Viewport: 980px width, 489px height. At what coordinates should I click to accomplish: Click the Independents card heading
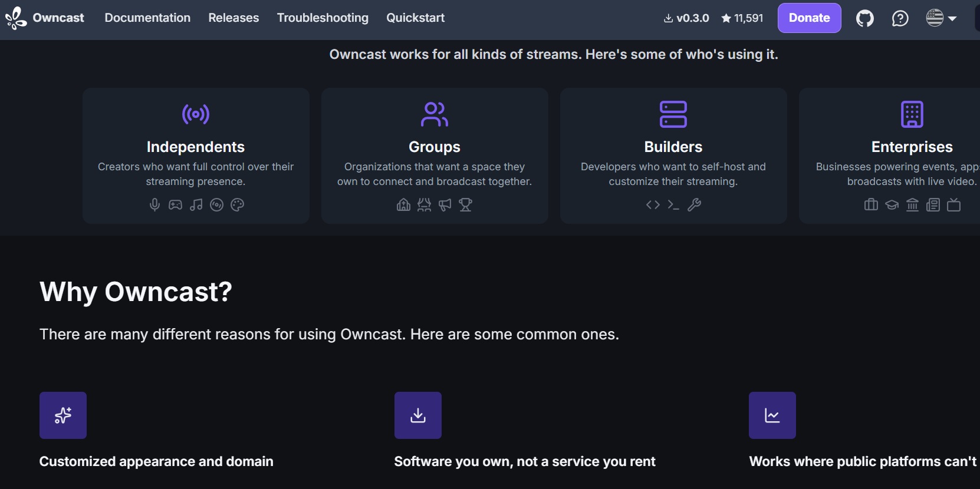click(196, 147)
